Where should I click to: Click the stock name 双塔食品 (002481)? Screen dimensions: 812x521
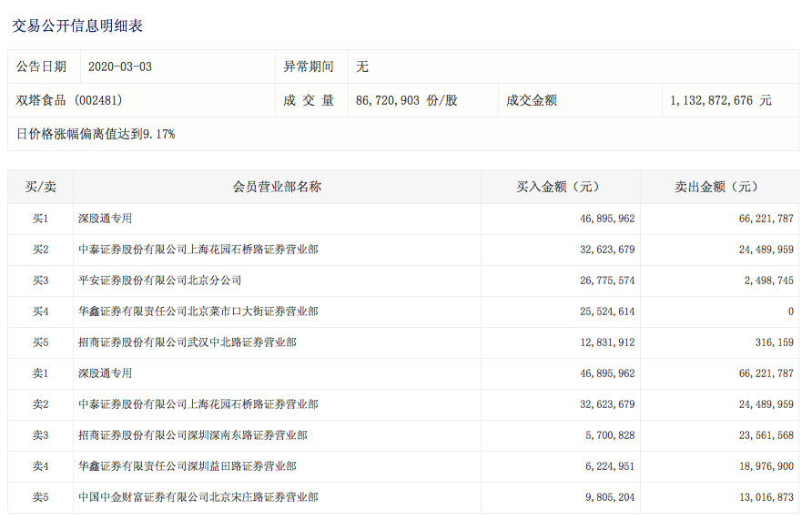point(69,100)
